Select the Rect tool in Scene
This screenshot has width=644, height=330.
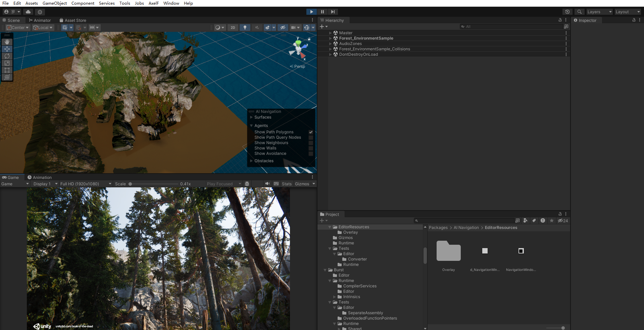[x=7, y=70]
